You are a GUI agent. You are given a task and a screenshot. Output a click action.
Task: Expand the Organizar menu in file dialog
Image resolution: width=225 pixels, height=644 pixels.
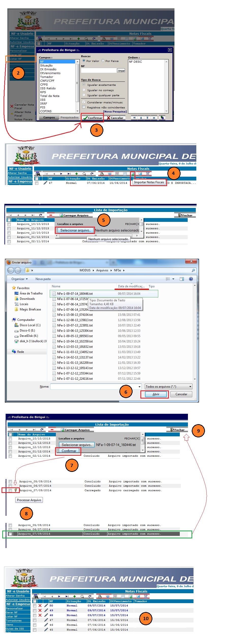19,279
